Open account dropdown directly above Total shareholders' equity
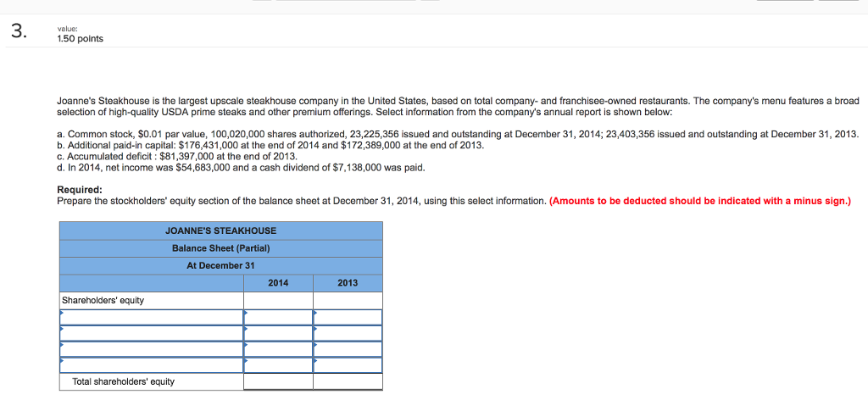This screenshot has width=868, height=411. [x=151, y=365]
